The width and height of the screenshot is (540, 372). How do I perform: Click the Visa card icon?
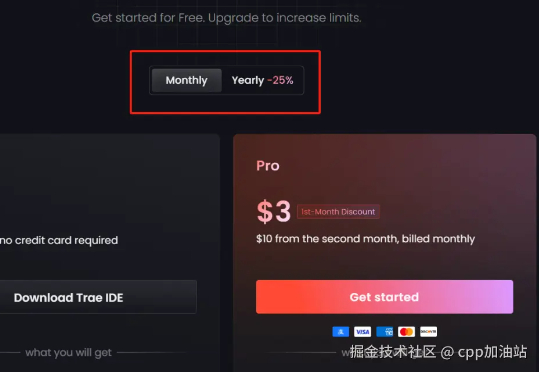(x=362, y=332)
